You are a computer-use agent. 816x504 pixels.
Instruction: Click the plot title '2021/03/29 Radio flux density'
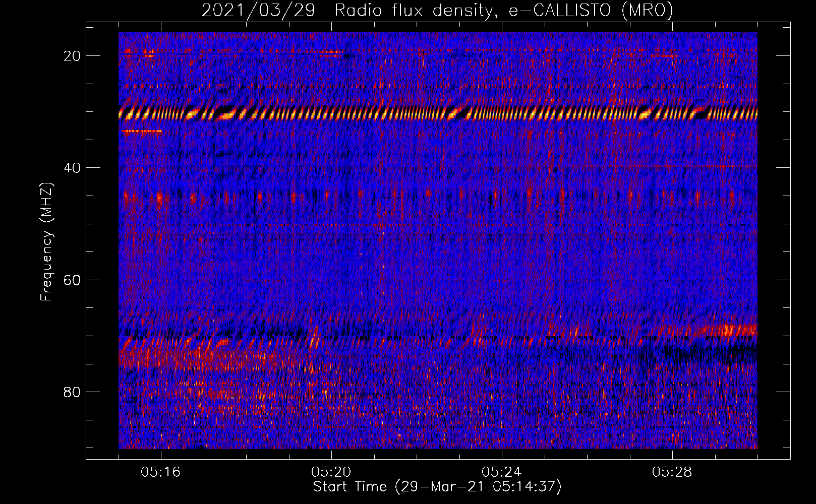click(437, 10)
